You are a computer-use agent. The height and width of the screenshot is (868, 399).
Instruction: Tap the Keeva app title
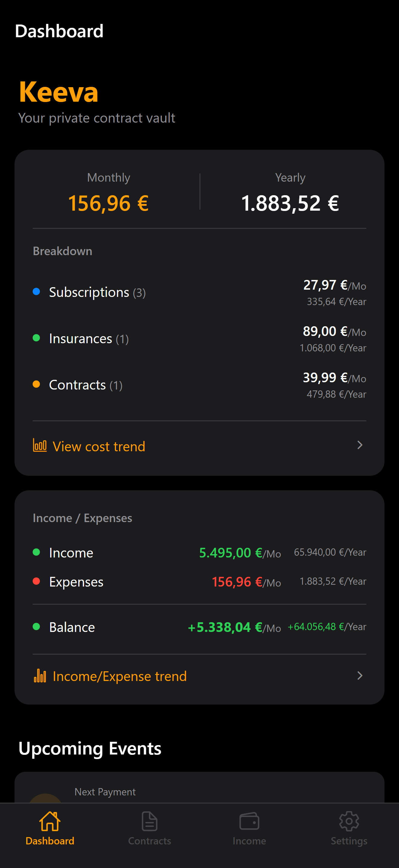point(59,92)
